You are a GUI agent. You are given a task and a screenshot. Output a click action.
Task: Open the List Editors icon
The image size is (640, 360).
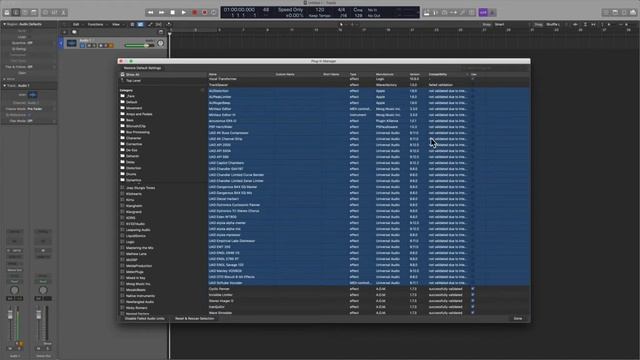click(606, 13)
